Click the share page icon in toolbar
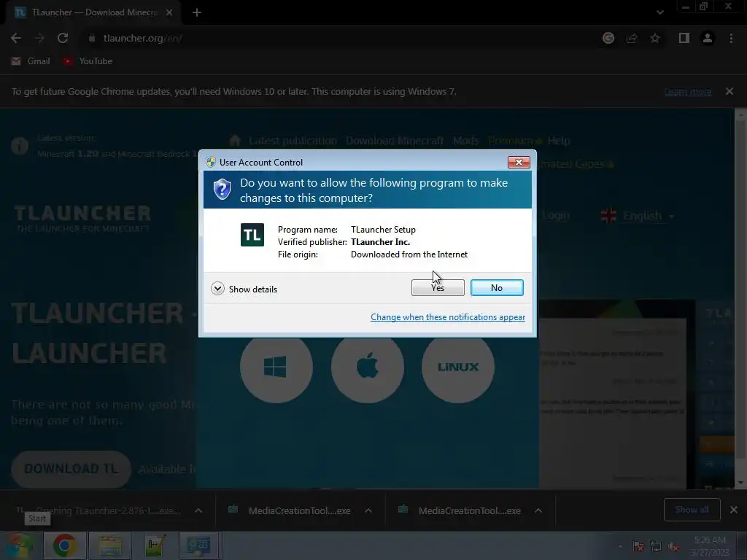Image resolution: width=747 pixels, height=560 pixels. click(632, 38)
